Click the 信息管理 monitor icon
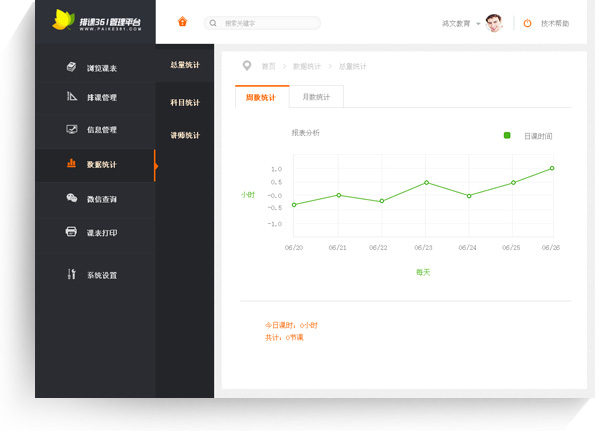Screen dimensions: 596x431 [72, 129]
